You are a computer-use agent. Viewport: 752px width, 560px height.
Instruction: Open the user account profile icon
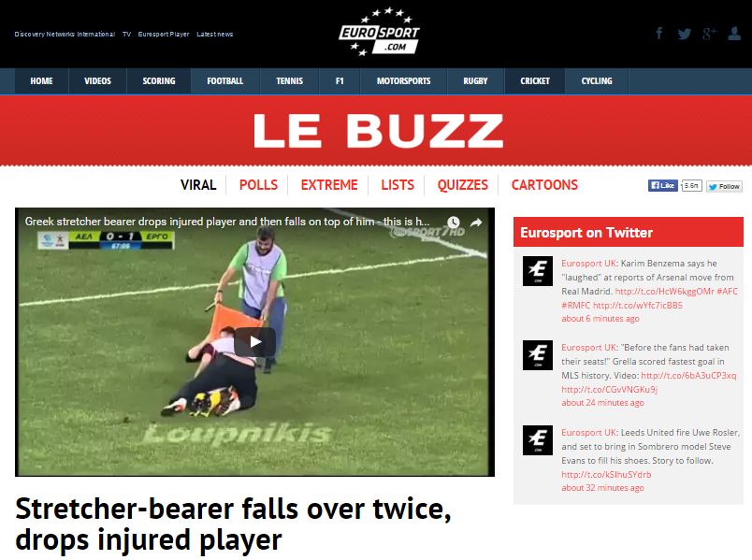coord(734,33)
